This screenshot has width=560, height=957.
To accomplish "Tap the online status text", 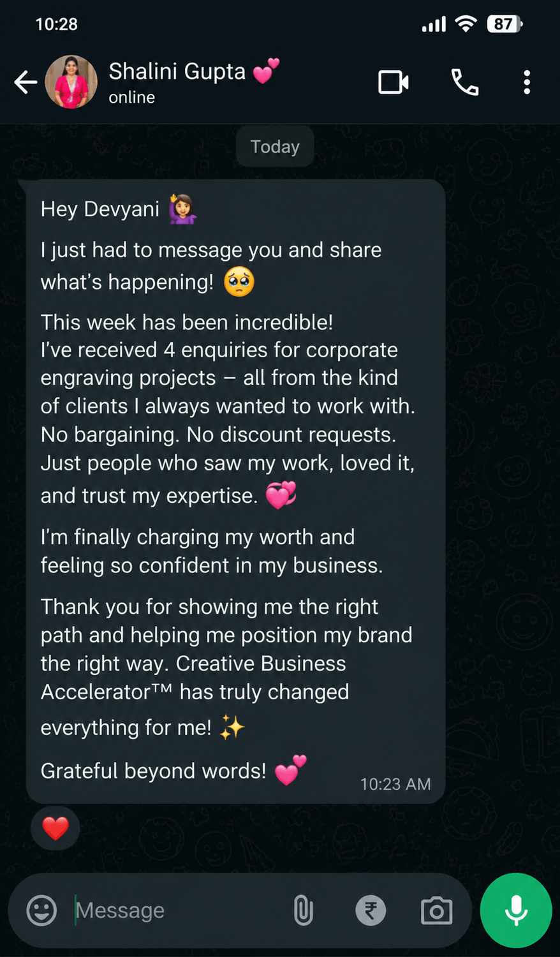I will click(x=132, y=98).
